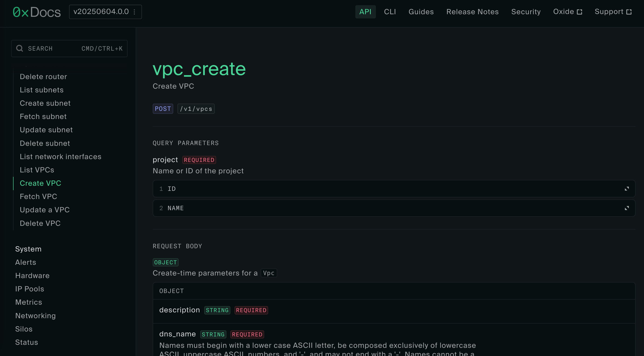This screenshot has height=356, width=644.
Task: Open Create subnet page
Action: [x=45, y=103]
